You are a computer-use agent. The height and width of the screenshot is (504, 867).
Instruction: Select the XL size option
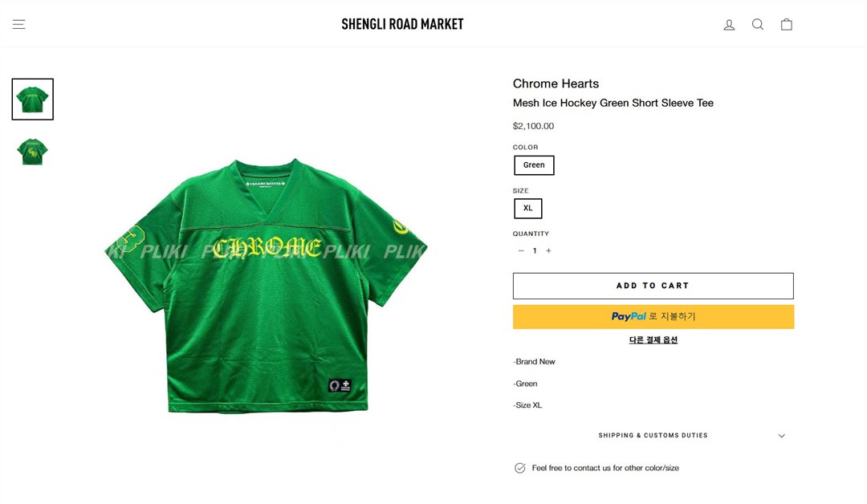[528, 209]
